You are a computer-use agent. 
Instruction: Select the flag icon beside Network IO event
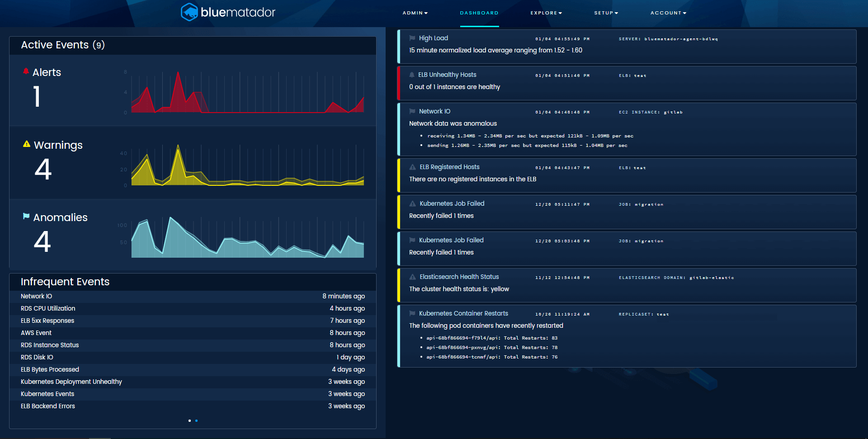coord(412,111)
